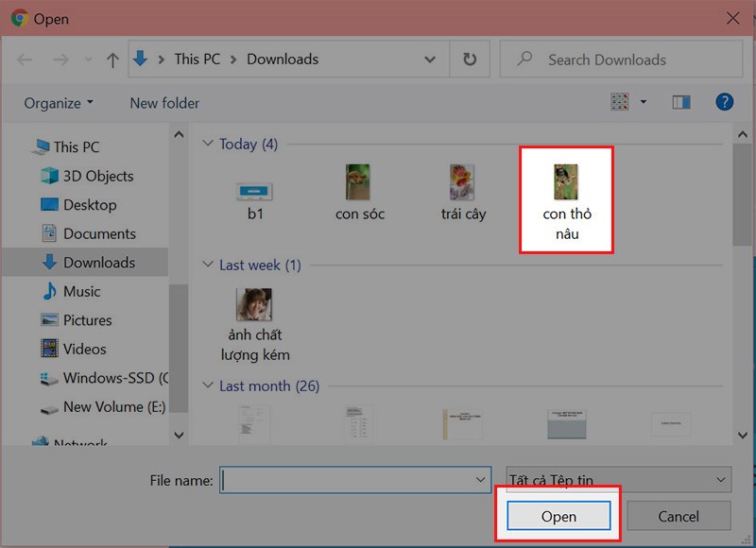Screen dimensions: 756x548
Task: Collapse the Last month (26) group
Action: [208, 385]
